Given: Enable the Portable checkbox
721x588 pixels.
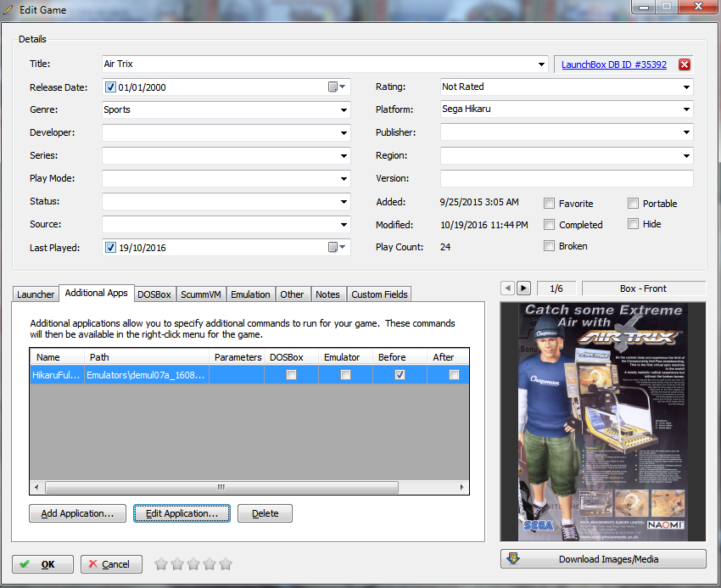Looking at the screenshot, I should 633,204.
